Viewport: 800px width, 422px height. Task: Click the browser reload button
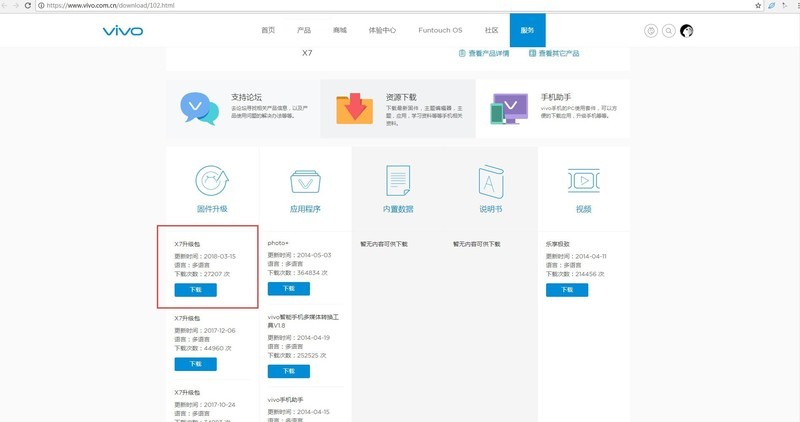[28, 5]
